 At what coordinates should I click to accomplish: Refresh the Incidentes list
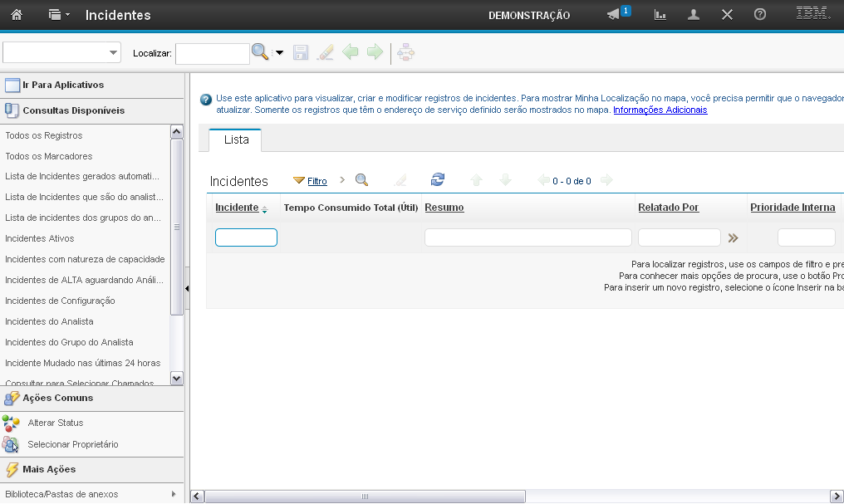[x=438, y=180]
